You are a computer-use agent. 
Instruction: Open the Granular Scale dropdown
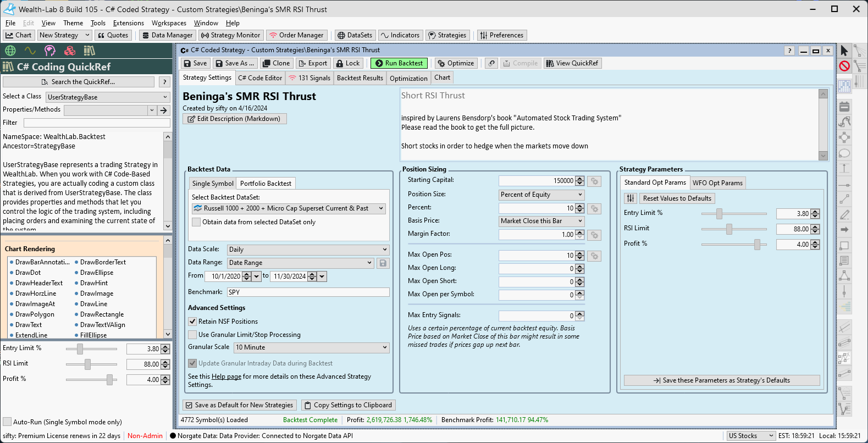(312, 347)
